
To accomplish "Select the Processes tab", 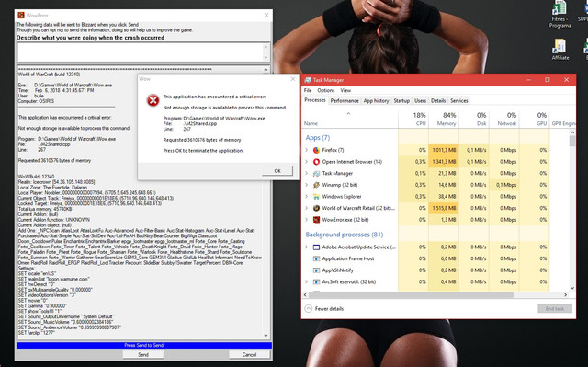I will [x=315, y=100].
